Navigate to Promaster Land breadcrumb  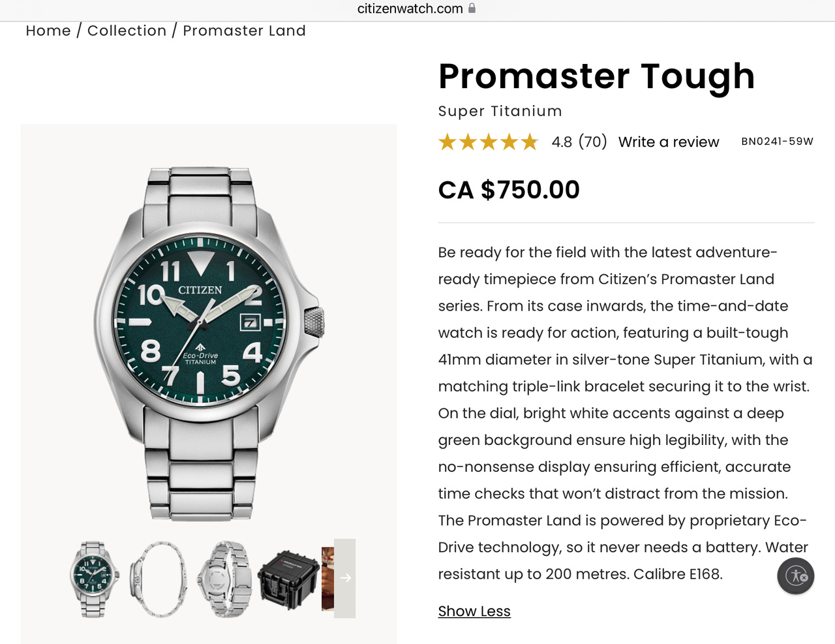(244, 31)
